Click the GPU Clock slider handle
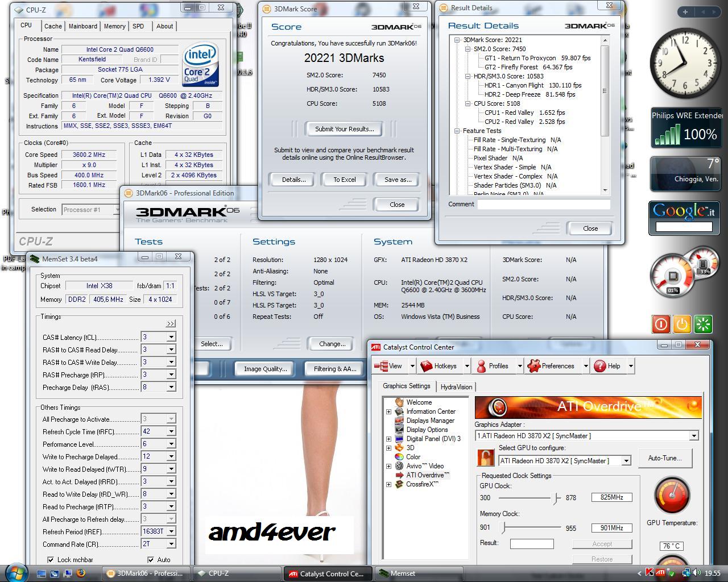 coord(556,498)
